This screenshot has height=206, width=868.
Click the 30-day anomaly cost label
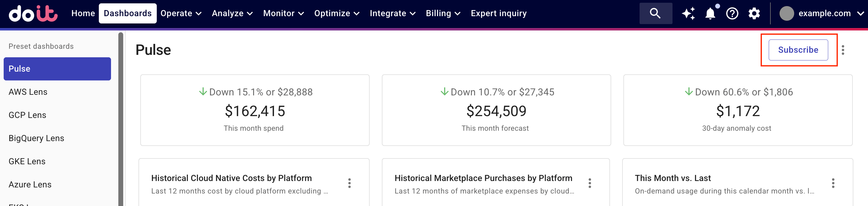[736, 128]
